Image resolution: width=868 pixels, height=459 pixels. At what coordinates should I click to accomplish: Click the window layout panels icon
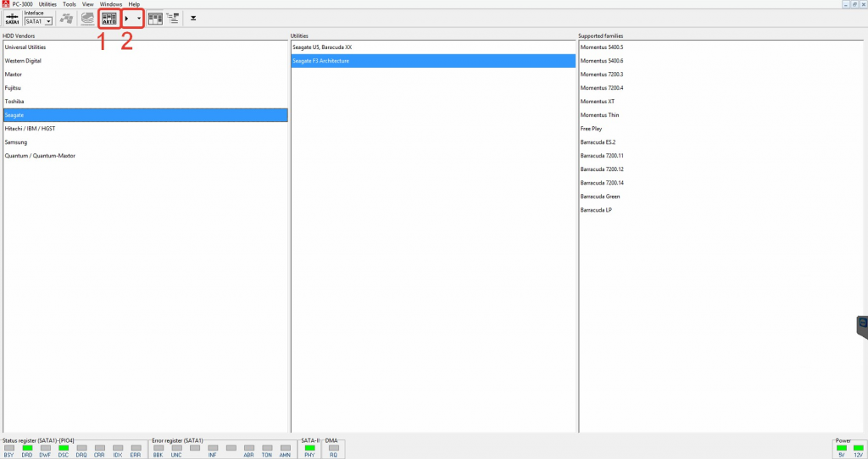click(155, 18)
